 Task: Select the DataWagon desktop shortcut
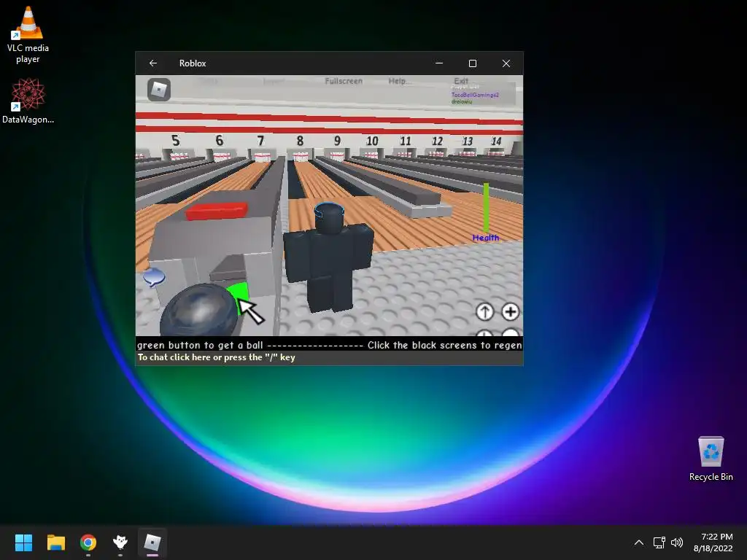coord(28,101)
